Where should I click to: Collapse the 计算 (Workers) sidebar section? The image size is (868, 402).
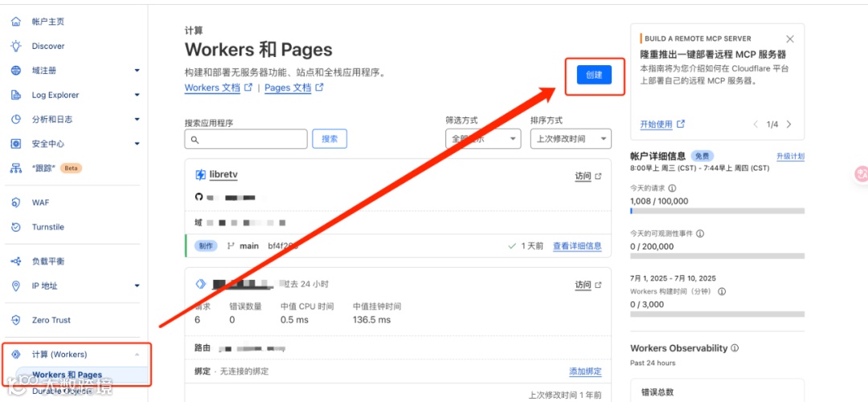(x=137, y=355)
